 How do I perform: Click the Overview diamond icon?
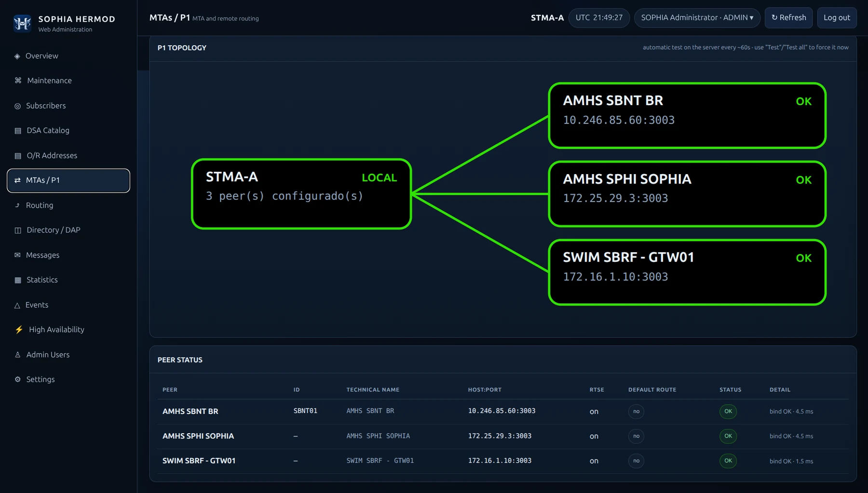[17, 56]
